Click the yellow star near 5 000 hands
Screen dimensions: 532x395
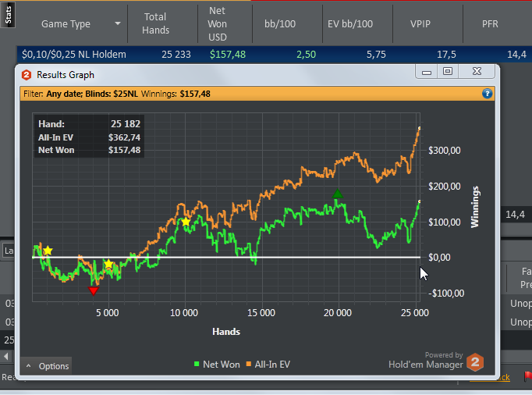[108, 264]
